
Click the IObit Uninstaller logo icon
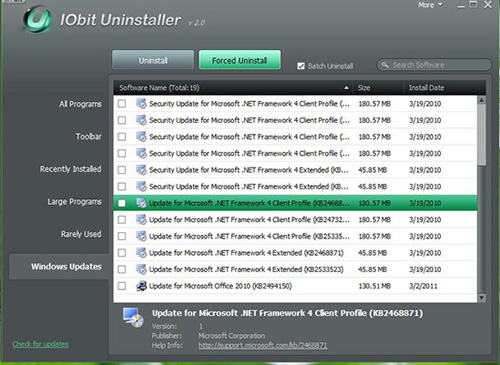pos(37,20)
